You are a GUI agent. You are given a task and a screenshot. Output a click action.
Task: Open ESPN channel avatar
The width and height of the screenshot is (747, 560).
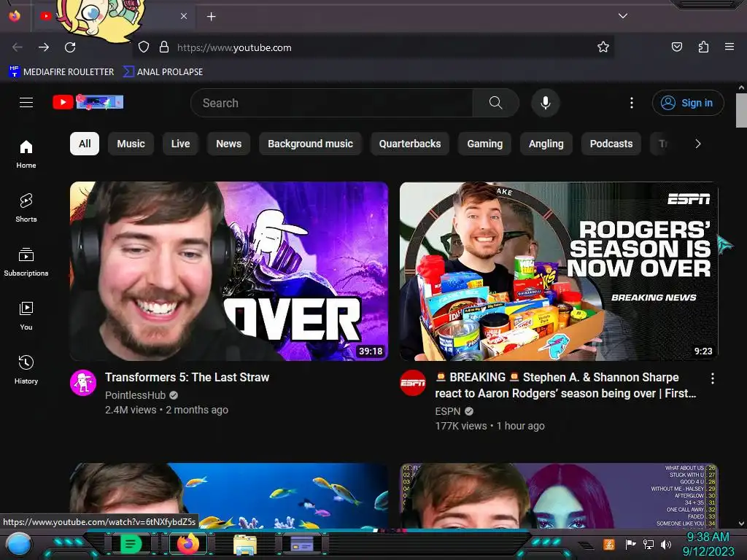[413, 383]
